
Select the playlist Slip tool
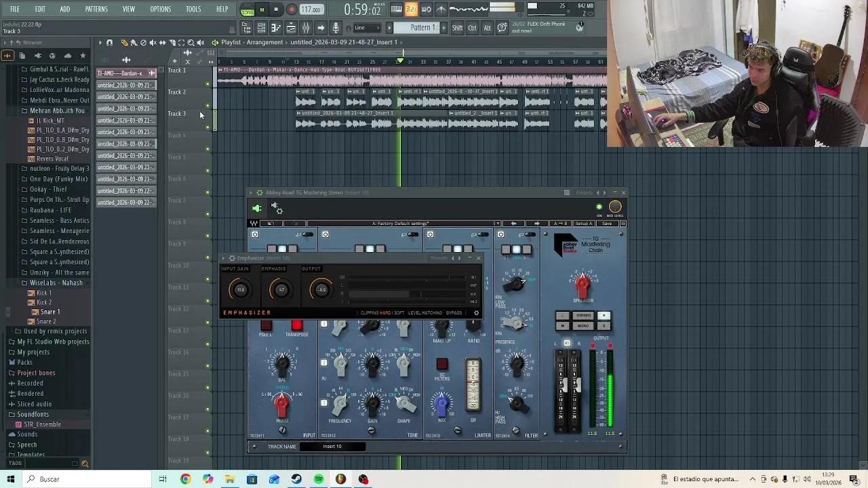coord(162,43)
